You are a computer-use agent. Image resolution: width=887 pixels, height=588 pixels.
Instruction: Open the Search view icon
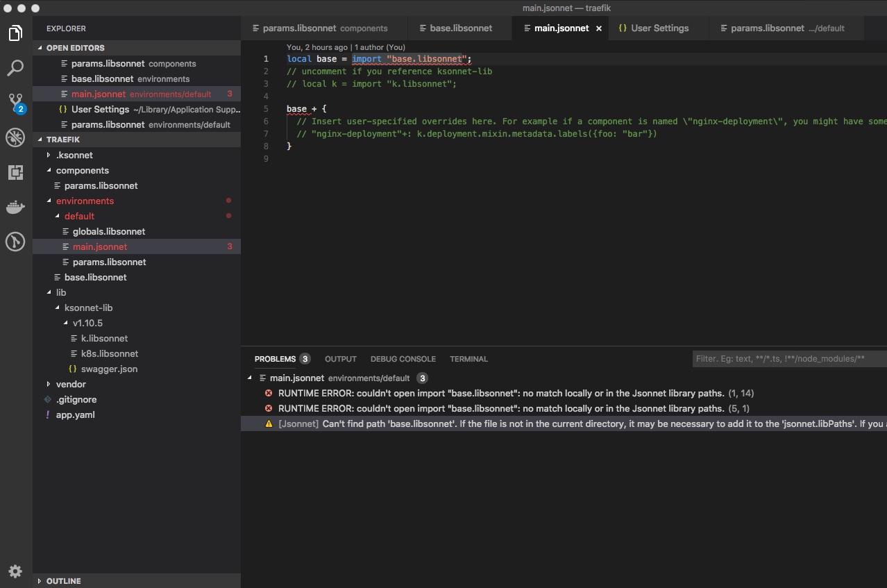pos(15,68)
